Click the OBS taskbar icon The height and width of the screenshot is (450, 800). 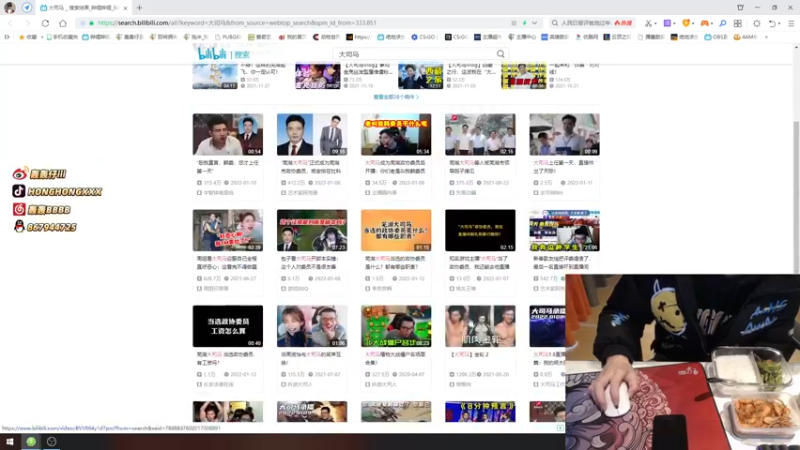tap(52, 442)
